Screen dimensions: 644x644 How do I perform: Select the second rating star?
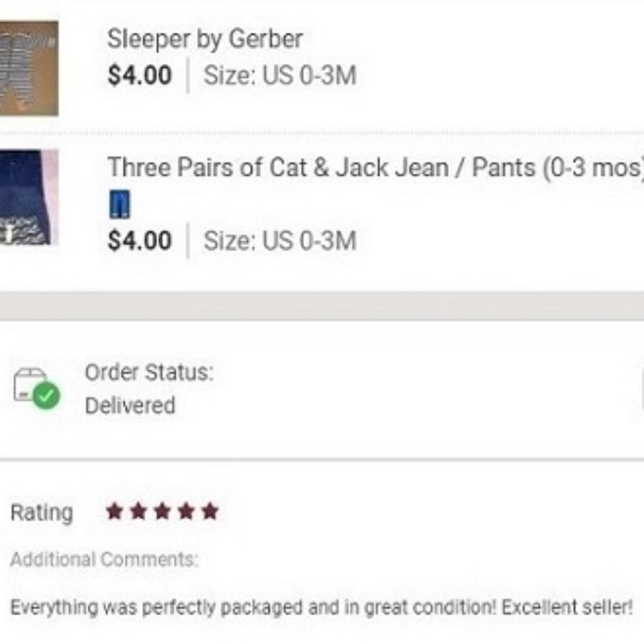pos(138,511)
